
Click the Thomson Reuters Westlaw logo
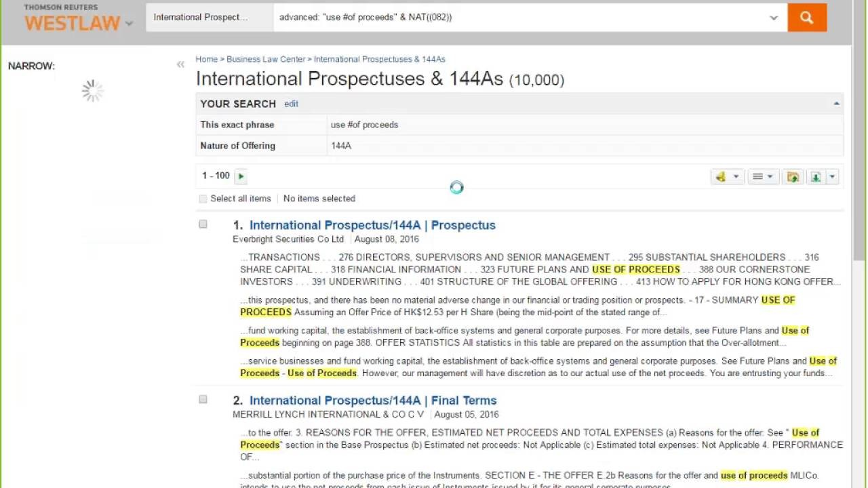click(72, 18)
